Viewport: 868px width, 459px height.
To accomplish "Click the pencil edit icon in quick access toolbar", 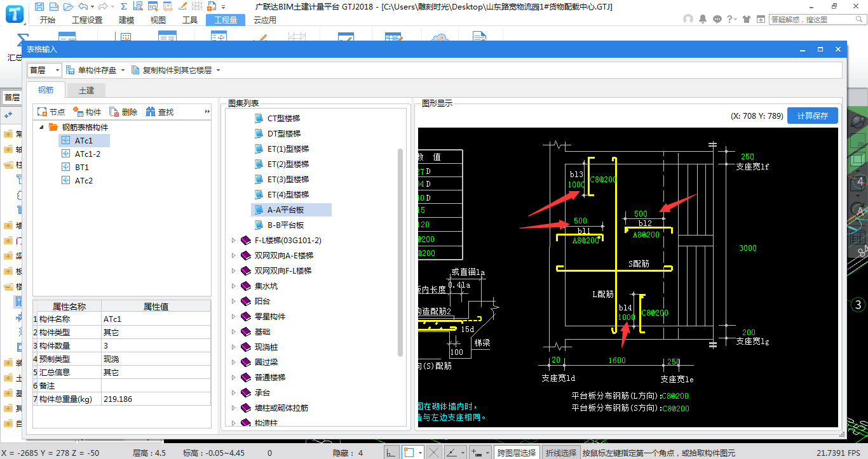I will point(182,6).
